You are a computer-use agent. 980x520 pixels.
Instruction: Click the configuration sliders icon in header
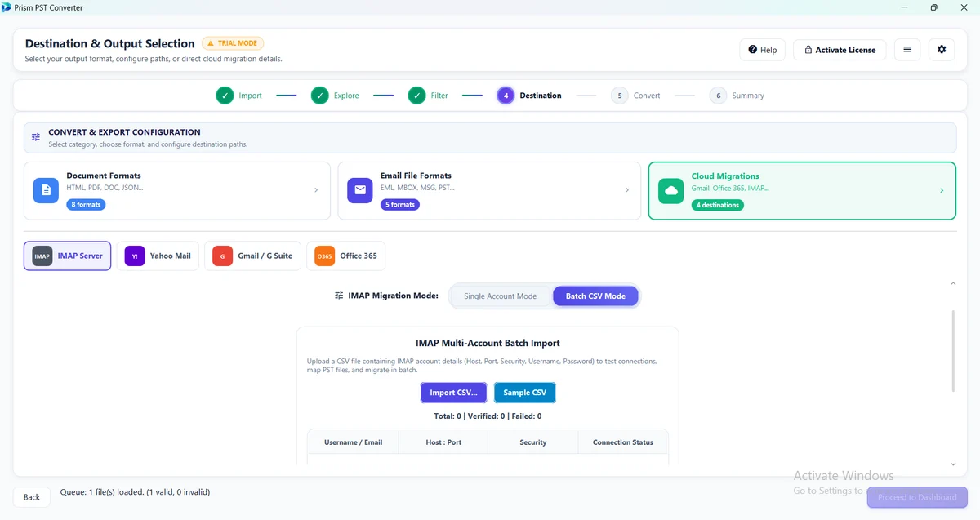click(x=36, y=137)
